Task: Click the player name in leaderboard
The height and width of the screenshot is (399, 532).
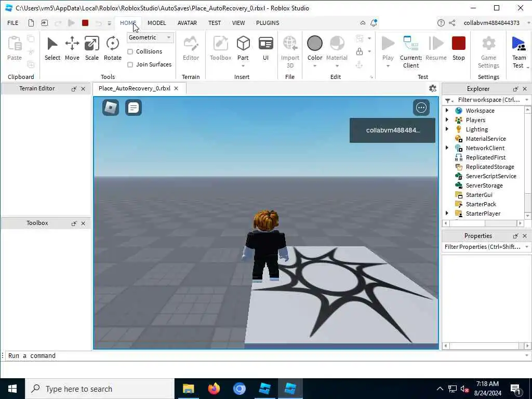Action: (393, 130)
